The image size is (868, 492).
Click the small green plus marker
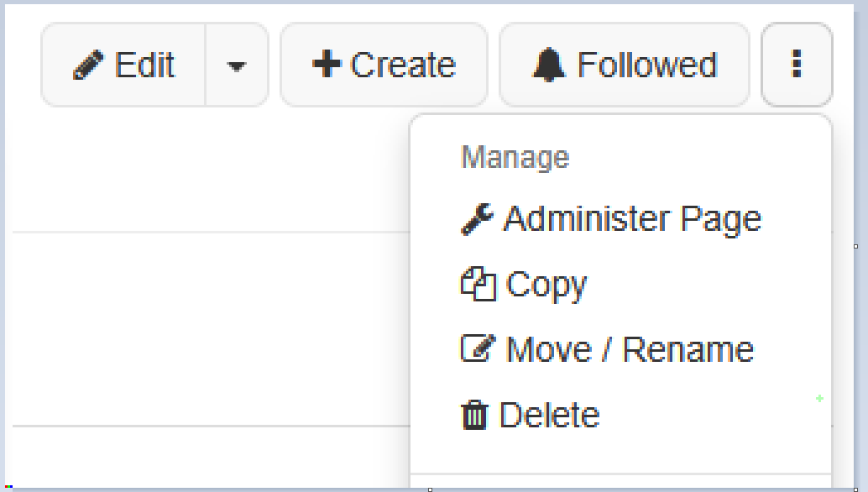[820, 399]
